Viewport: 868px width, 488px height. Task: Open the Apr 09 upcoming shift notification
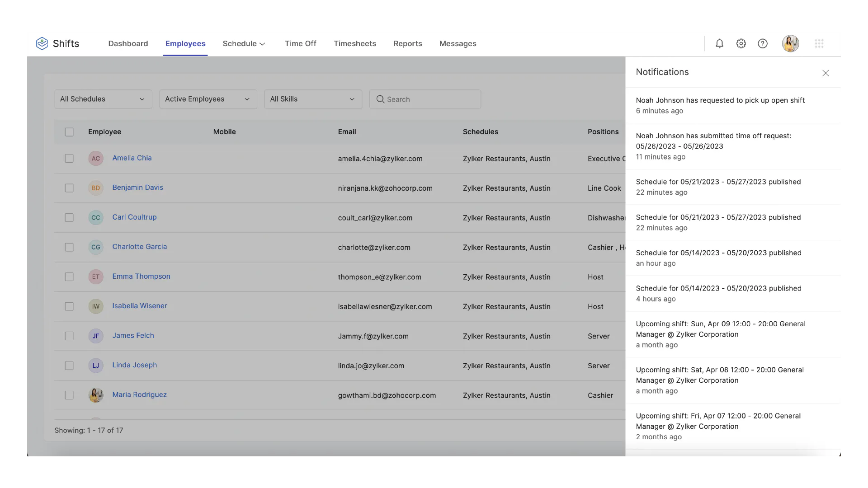(733, 334)
